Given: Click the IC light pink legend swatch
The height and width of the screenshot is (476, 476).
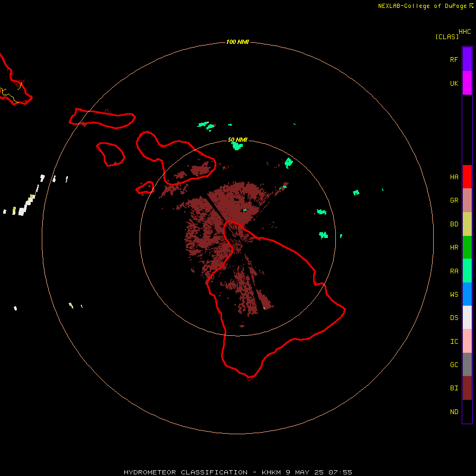Looking at the screenshot, I should [x=467, y=341].
